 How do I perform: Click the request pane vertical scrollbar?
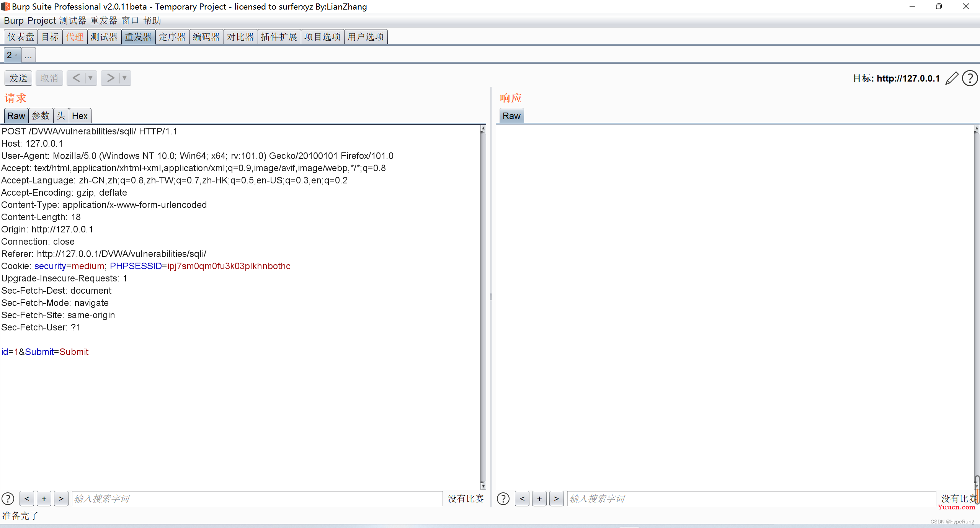tap(483, 307)
